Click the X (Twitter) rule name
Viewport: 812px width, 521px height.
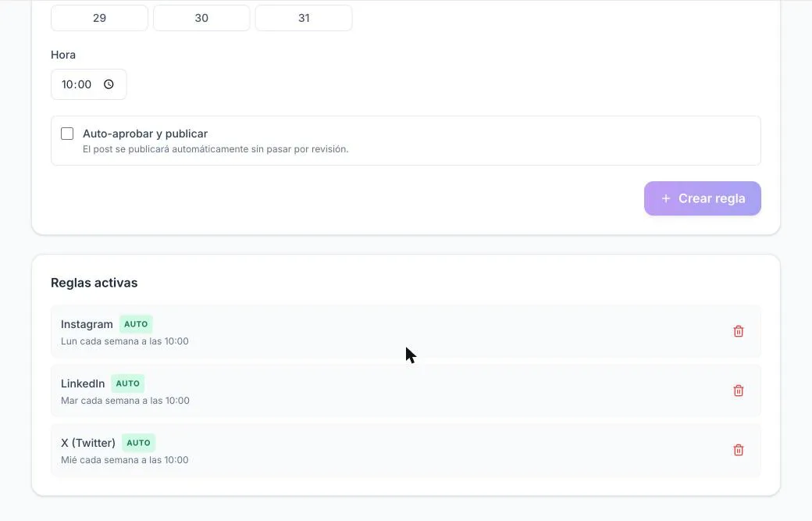tap(88, 443)
